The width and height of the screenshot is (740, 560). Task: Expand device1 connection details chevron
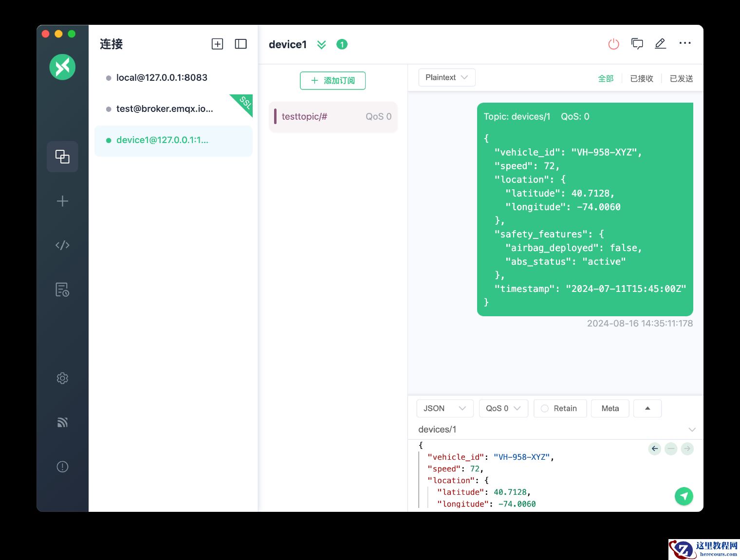pyautogui.click(x=321, y=45)
